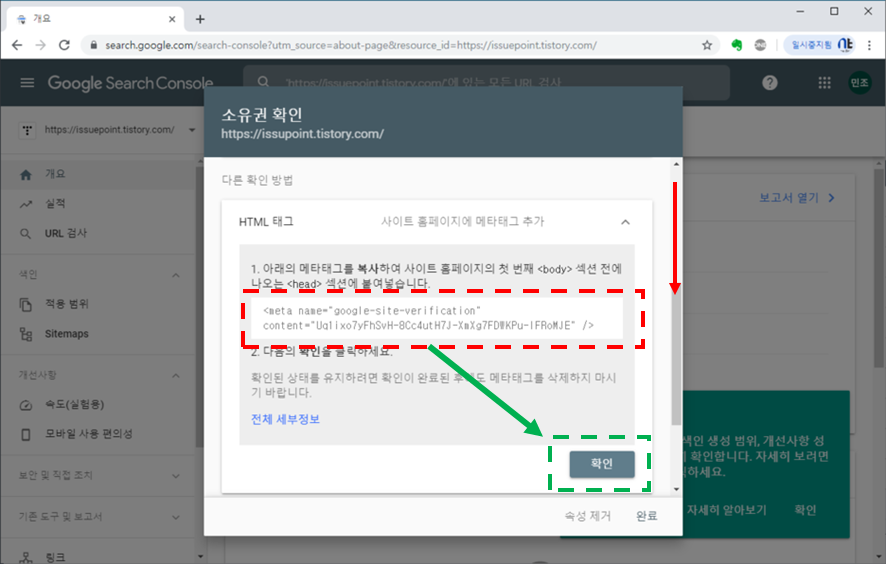Reload the page

(x=64, y=45)
